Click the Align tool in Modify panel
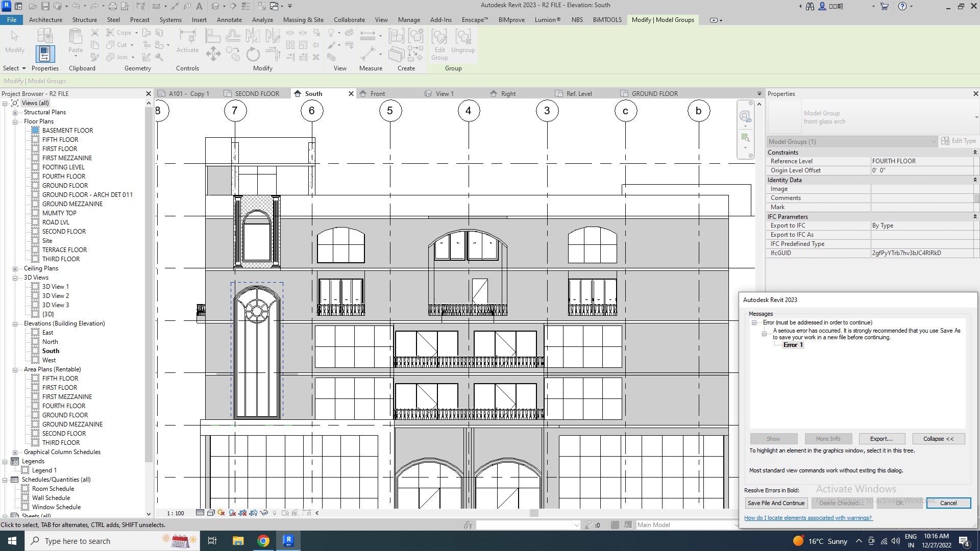Screen dimensions: 980x551 [213, 36]
